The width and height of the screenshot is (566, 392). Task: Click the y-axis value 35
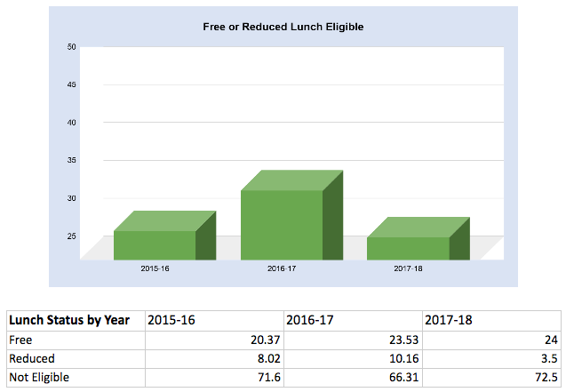coord(71,160)
